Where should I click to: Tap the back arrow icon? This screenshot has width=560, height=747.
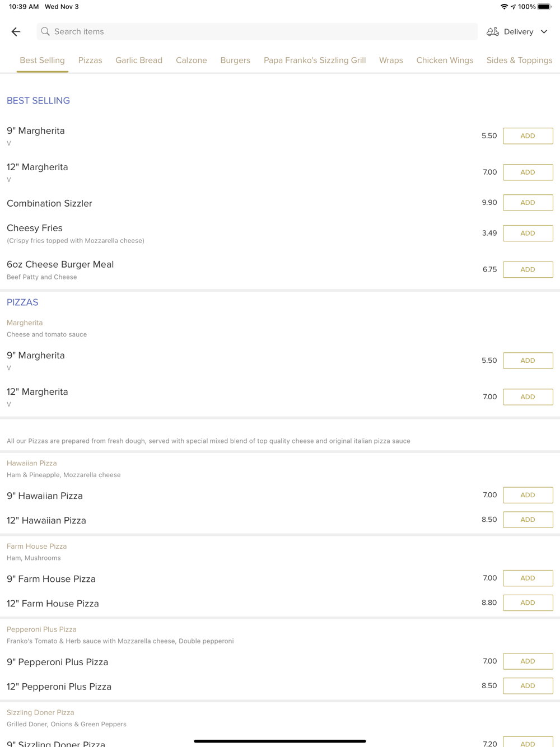pos(16,32)
